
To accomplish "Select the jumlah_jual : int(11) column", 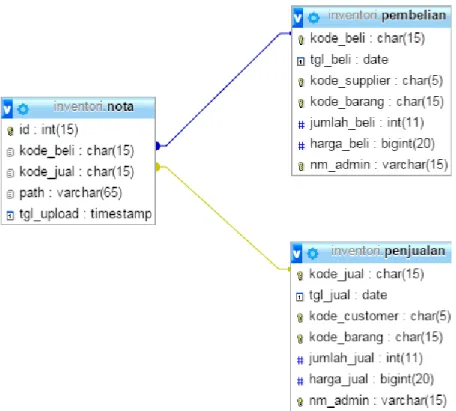I will (x=366, y=358).
